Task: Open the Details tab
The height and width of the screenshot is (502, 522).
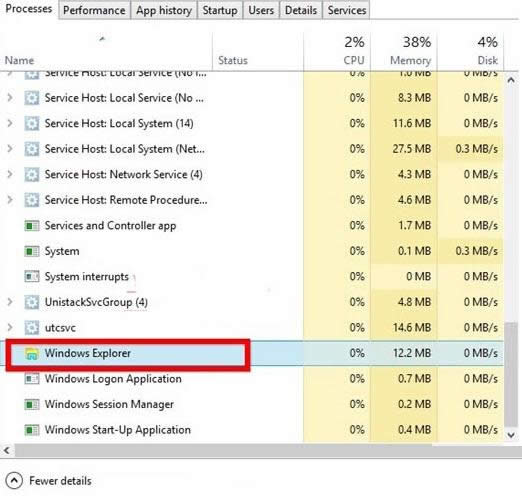Action: [301, 10]
